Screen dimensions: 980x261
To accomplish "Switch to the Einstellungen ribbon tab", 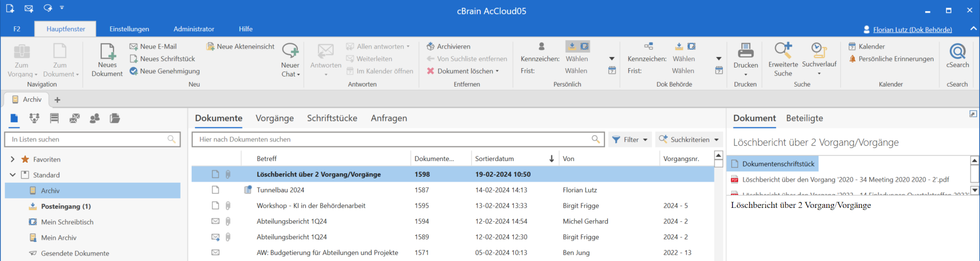I will coord(129,29).
